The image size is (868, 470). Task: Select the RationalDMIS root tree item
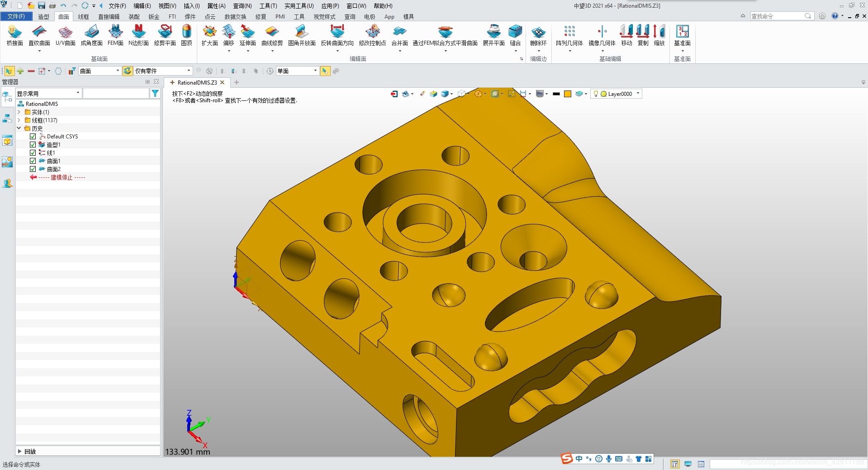(x=42, y=104)
